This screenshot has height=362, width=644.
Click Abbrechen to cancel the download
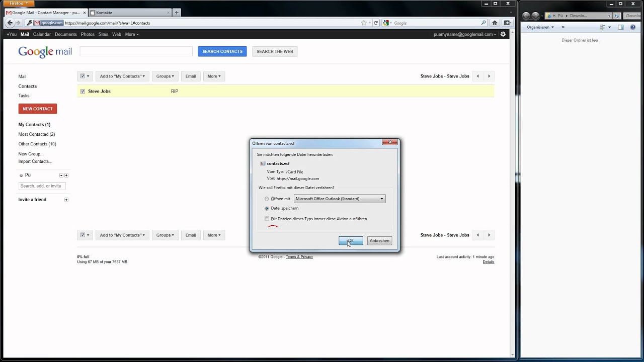(379, 241)
